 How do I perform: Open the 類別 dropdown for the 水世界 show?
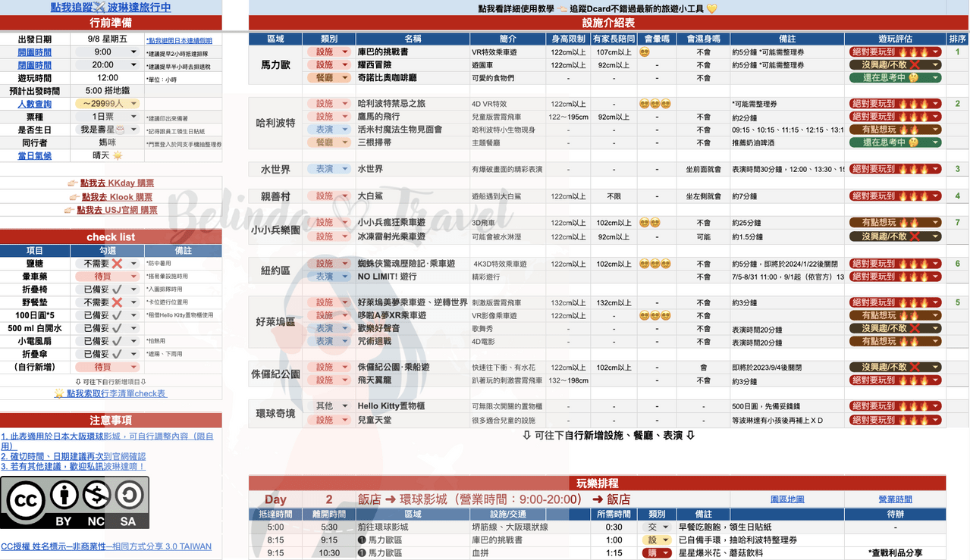pyautogui.click(x=328, y=169)
